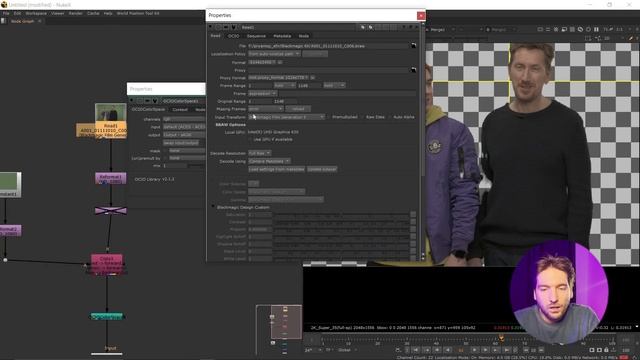640x360 pixels.
Task: Open the Metadata tab in Read1 properties
Action: (x=282, y=36)
